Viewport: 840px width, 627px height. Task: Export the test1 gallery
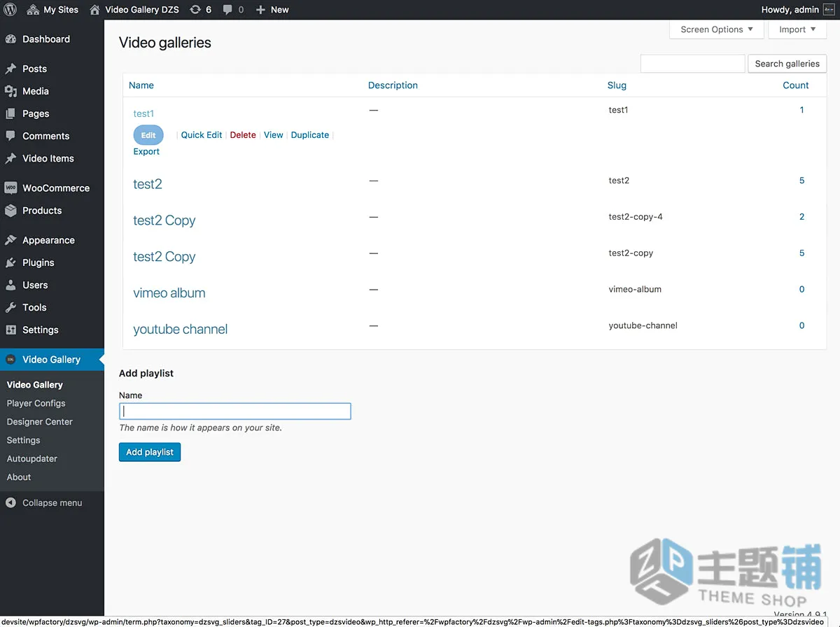pos(146,151)
